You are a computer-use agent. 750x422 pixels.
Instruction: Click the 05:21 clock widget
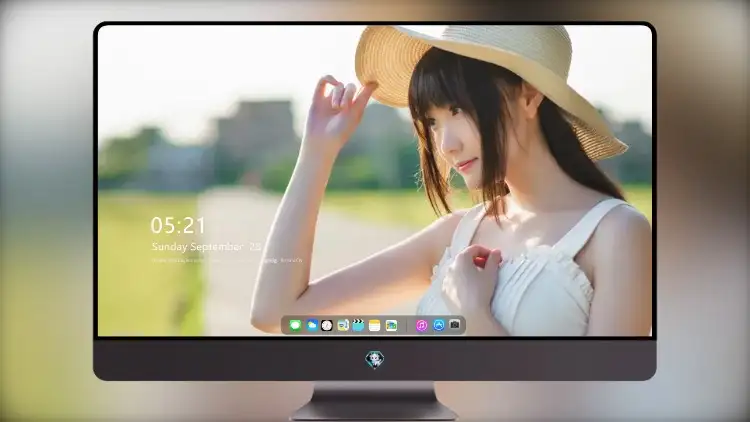pyautogui.click(x=178, y=225)
